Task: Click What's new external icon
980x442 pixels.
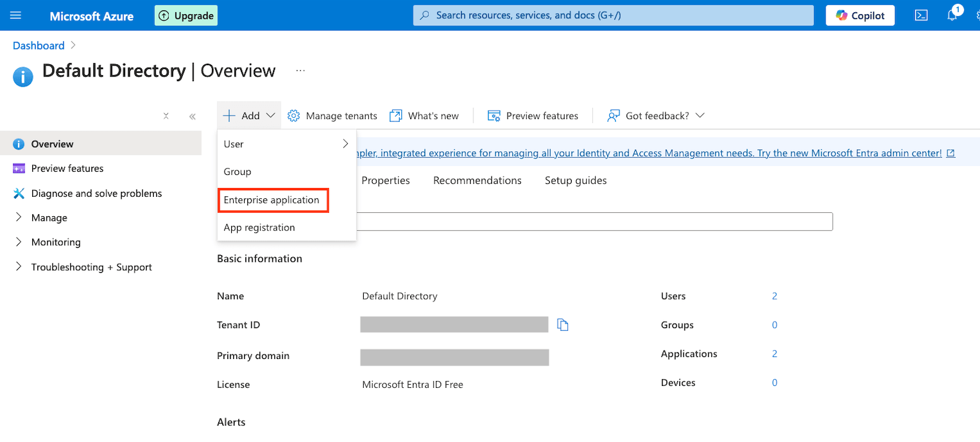Action: click(x=395, y=116)
